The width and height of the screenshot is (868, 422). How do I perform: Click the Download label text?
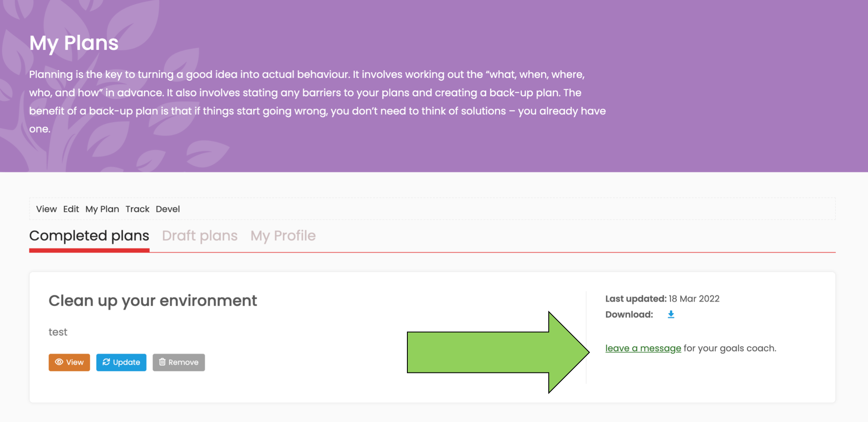[629, 315]
